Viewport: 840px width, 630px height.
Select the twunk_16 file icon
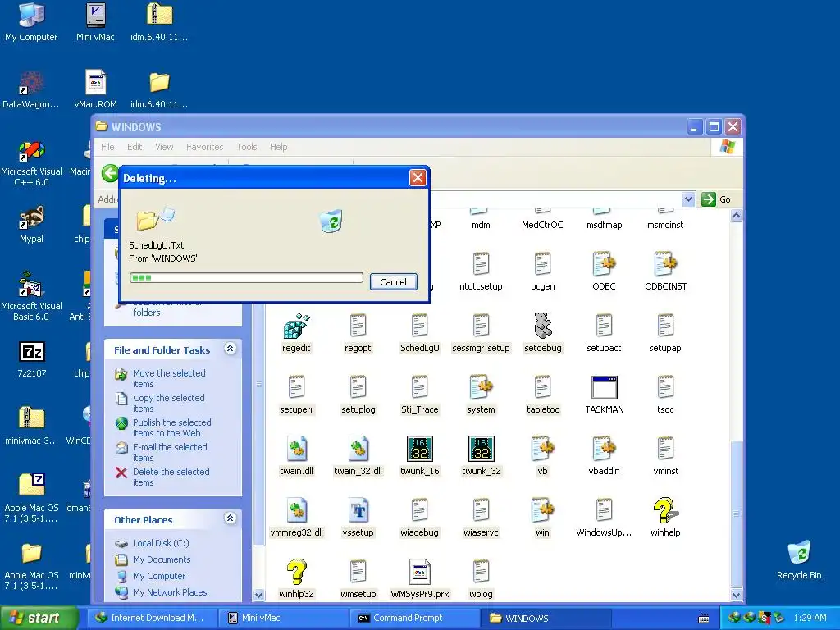point(419,449)
